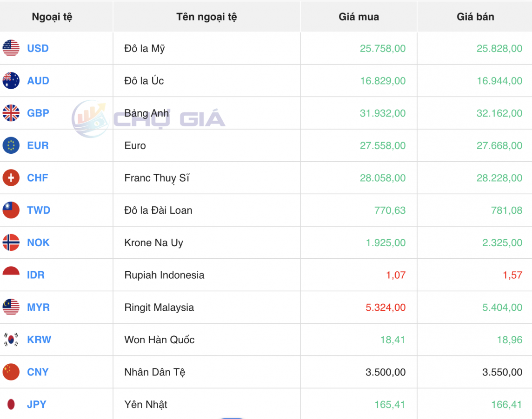
Task: Click the CHF Swiss flag icon
Action: tap(10, 178)
